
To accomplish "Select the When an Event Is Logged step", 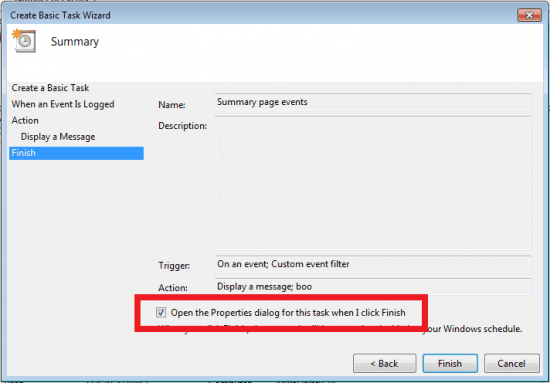I will 63,104.
